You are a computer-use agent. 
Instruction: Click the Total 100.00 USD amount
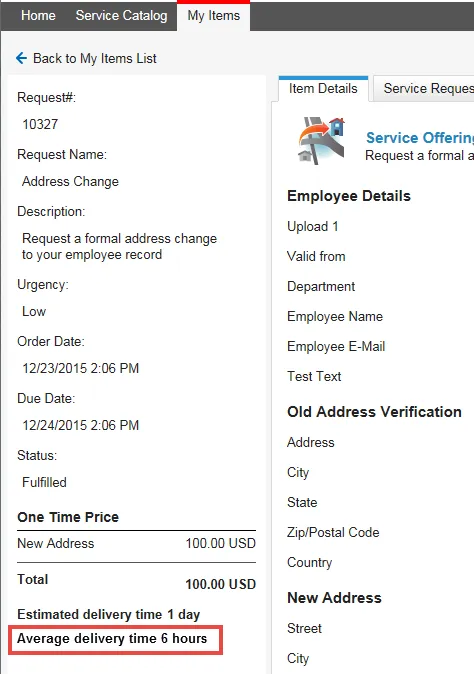point(220,584)
